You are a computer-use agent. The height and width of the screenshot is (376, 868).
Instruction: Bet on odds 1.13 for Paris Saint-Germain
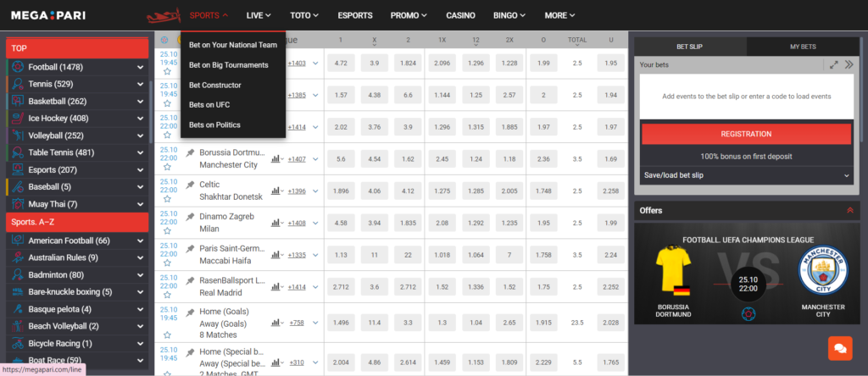click(341, 255)
